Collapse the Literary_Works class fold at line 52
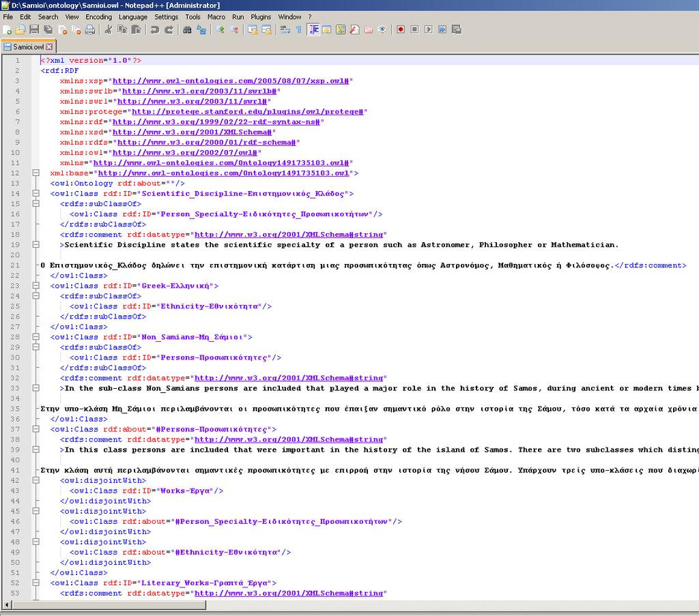 click(x=35, y=583)
